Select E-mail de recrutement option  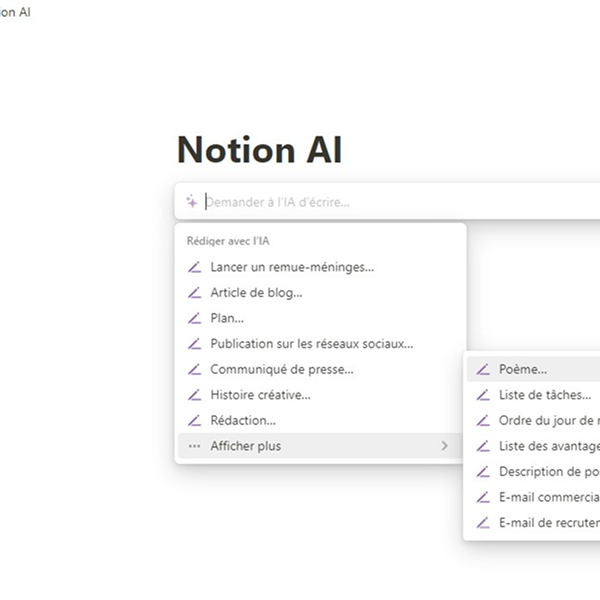point(548,523)
